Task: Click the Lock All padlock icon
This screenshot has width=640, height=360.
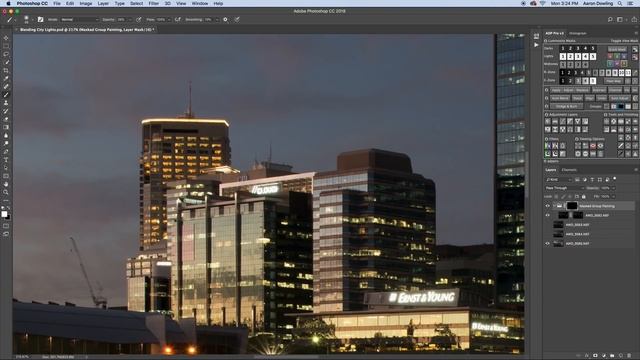Action: (x=584, y=197)
